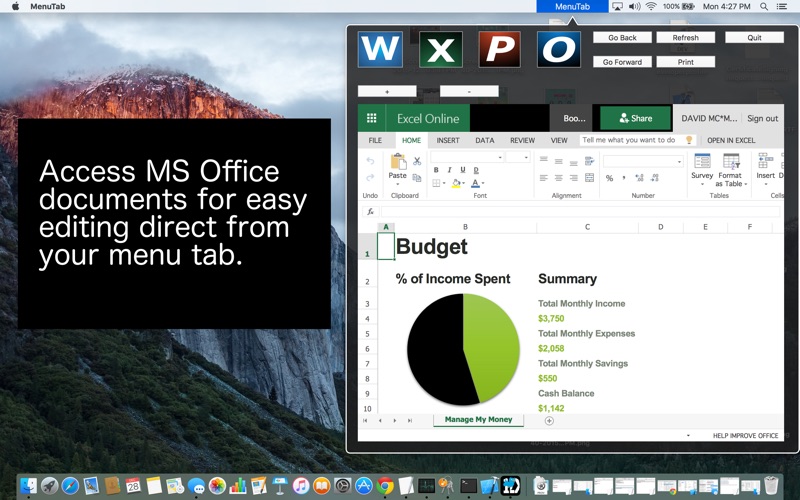Click the formula bar input
Viewport: 800px width, 500px height.
[x=581, y=211]
